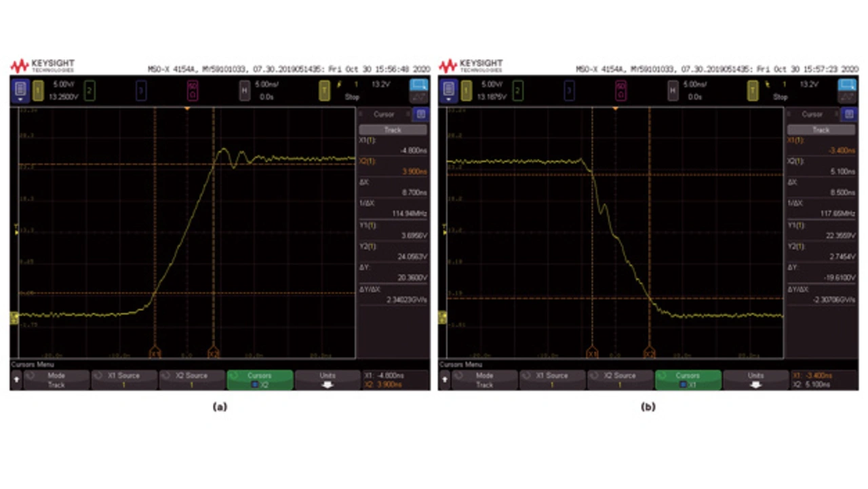The width and height of the screenshot is (868, 489).
Task: Open main menu icon on left scope (a)
Action: pos(20,90)
